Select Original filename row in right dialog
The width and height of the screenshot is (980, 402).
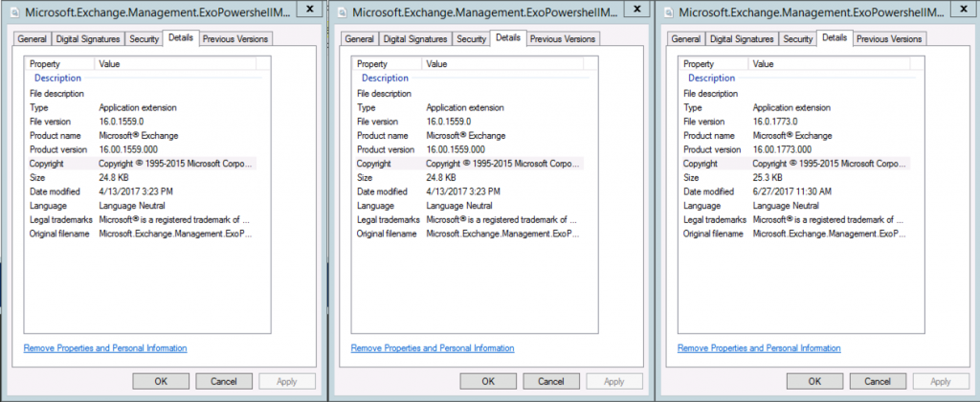(x=794, y=234)
